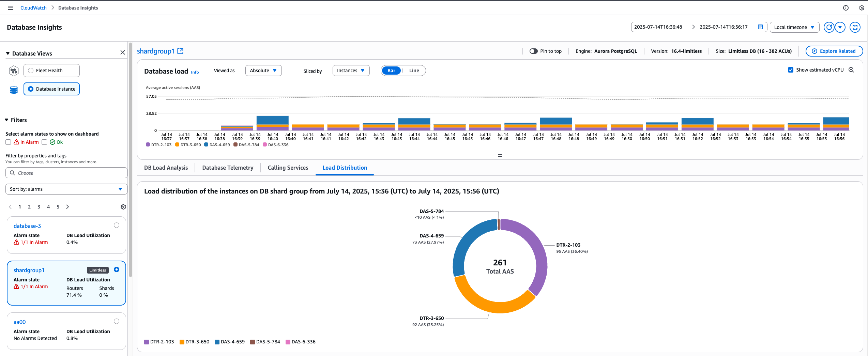The image size is (868, 356).
Task: Enter fullscreen mode using the expand icon
Action: pyautogui.click(x=855, y=27)
